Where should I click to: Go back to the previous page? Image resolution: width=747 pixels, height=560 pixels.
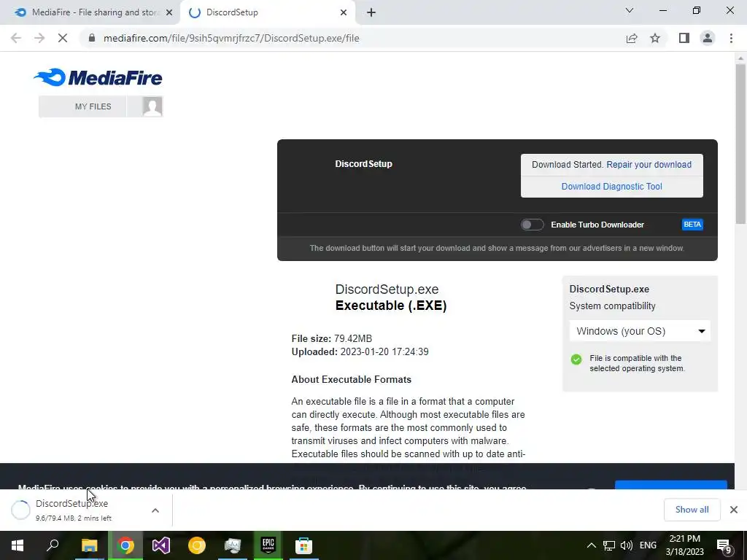[x=16, y=38]
